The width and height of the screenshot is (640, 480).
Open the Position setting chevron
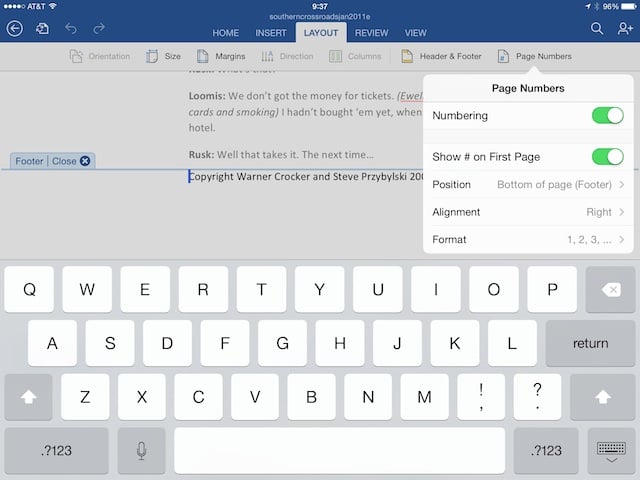[x=621, y=184]
